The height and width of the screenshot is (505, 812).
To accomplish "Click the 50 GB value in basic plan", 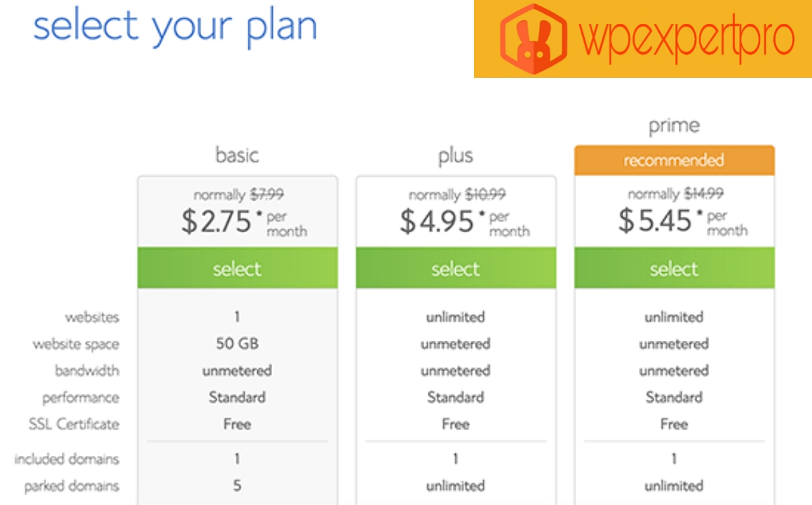I will [x=237, y=344].
